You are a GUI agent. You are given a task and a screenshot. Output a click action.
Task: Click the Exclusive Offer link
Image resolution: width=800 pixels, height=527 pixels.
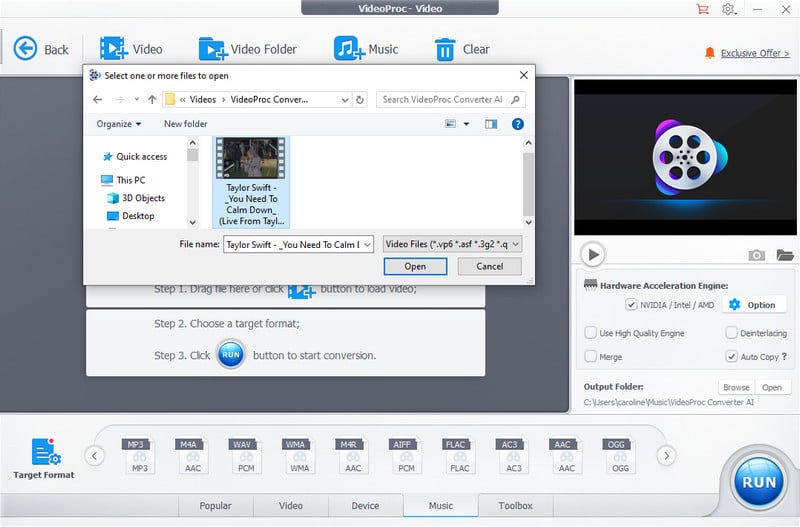pyautogui.click(x=755, y=53)
